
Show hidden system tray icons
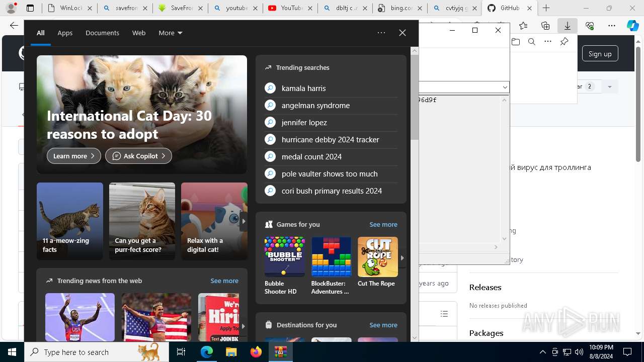(x=542, y=352)
